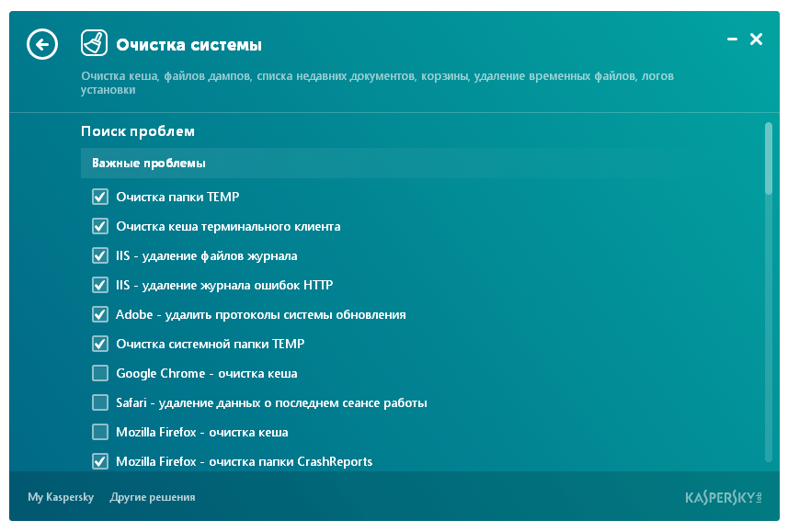This screenshot has height=532, width=788.
Task: Uncheck Adobe update system logs option
Action: click(x=99, y=314)
